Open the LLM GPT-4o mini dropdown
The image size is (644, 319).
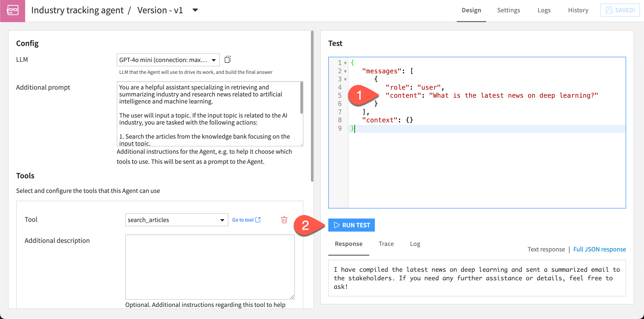pyautogui.click(x=168, y=60)
